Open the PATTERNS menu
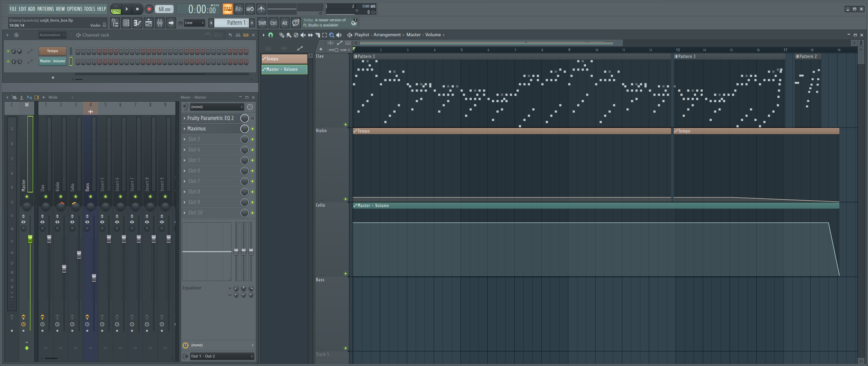 click(45, 9)
